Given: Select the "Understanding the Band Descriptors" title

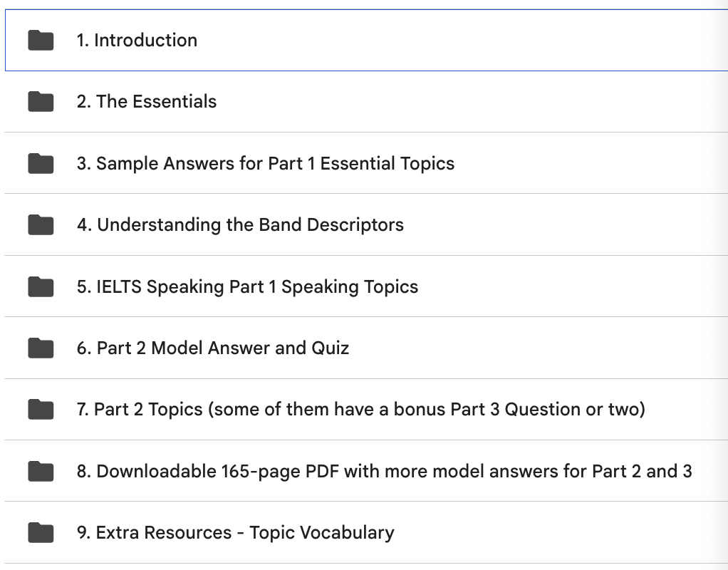Looking at the screenshot, I should pos(240,225).
